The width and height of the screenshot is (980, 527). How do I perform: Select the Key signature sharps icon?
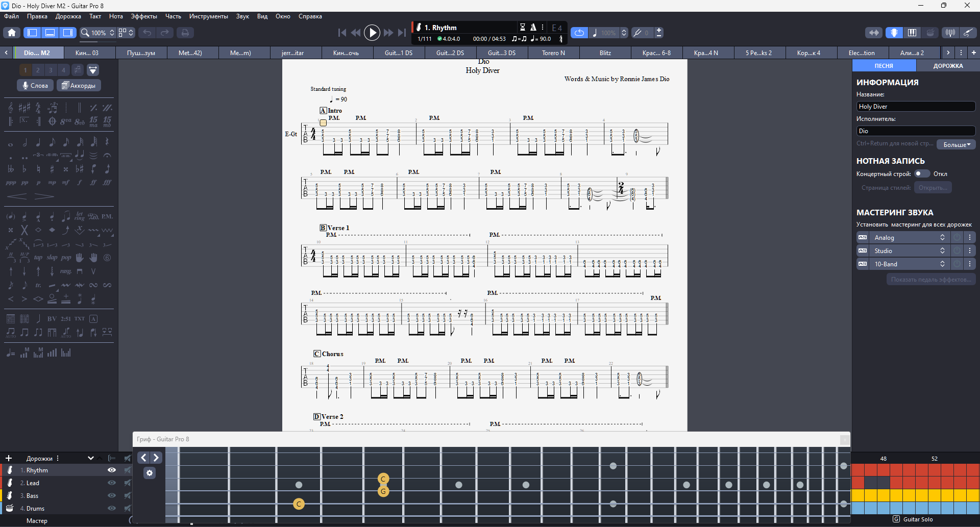click(24, 108)
